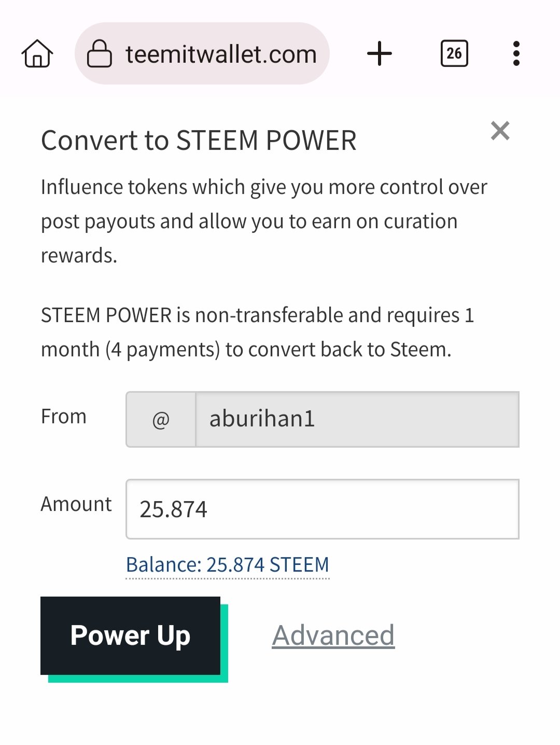Click the @ prefix beside username
This screenshot has width=560, height=745.
(x=161, y=419)
